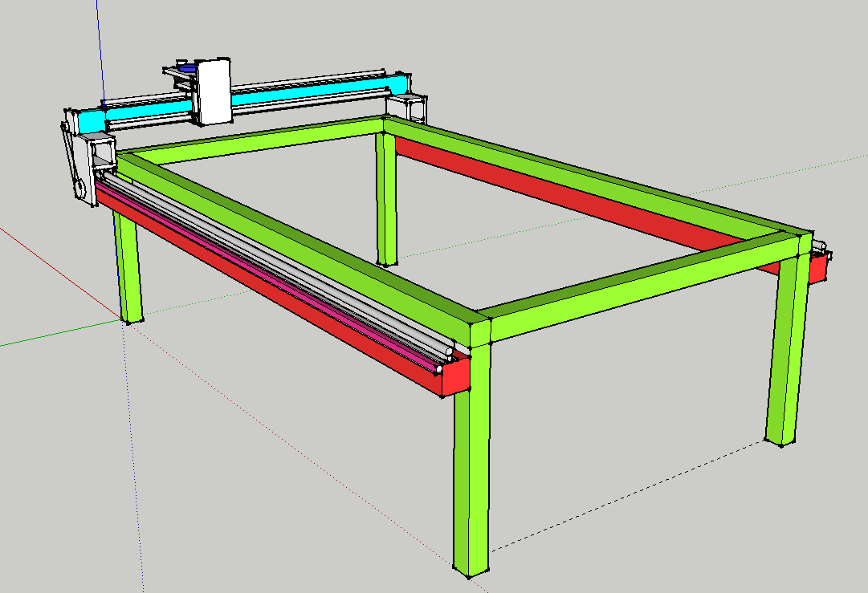Click the right gray gantry bearing block
Viewport: 868px width, 593px height.
[407, 107]
